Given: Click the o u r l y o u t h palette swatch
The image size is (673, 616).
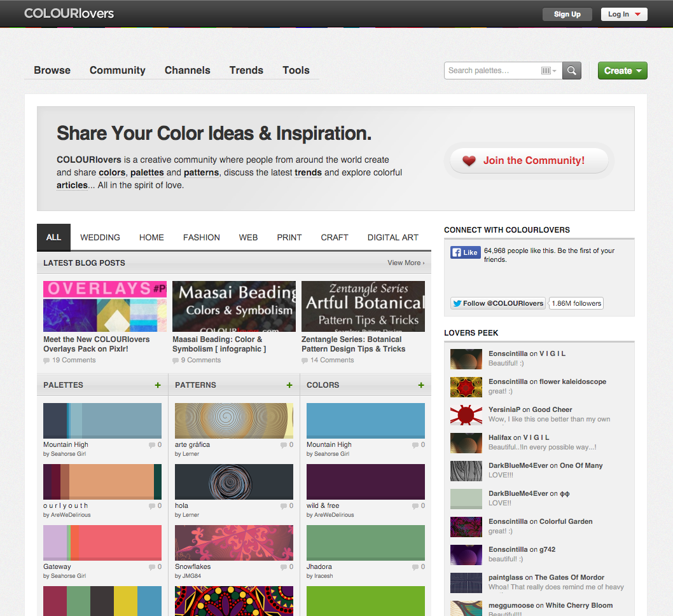Looking at the screenshot, I should (102, 482).
